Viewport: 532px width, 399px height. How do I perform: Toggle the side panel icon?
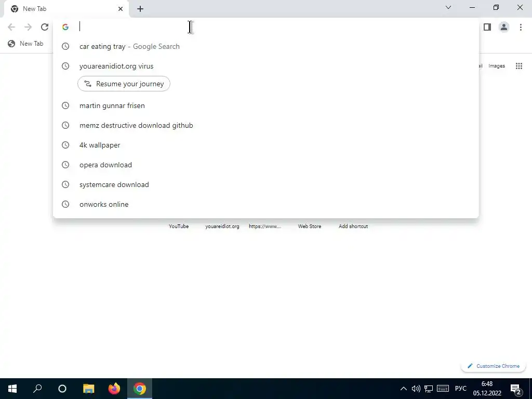coord(487,27)
